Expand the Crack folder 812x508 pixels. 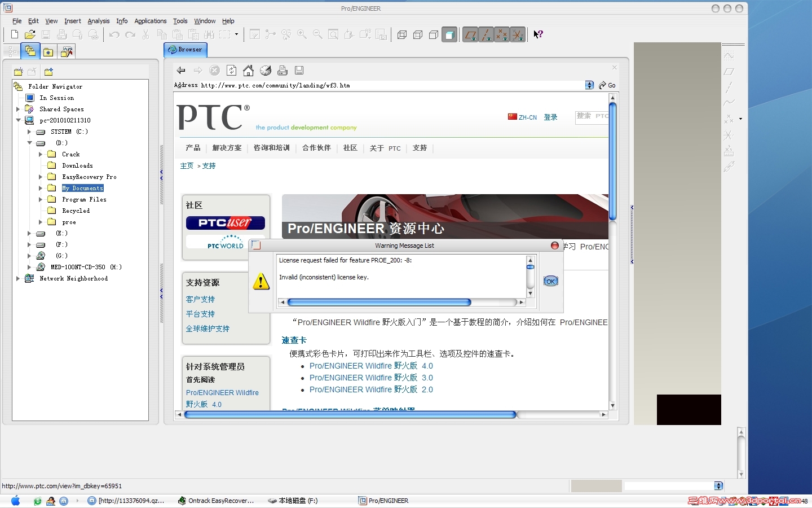[x=41, y=154]
